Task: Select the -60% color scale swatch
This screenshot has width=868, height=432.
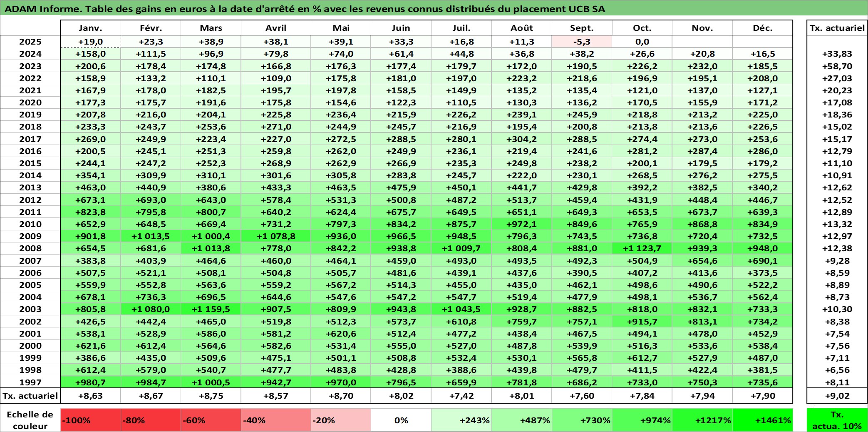Action: tap(211, 420)
